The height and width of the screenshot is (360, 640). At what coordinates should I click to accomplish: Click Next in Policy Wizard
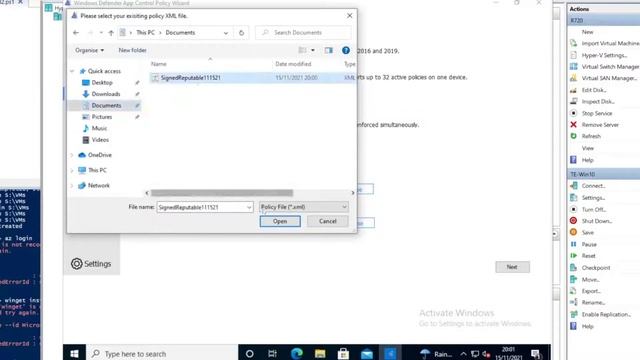coord(512,267)
